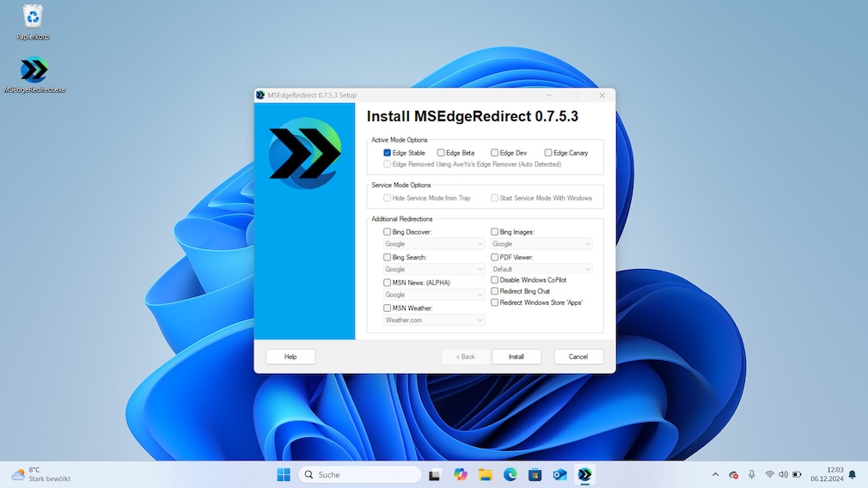Check the Disable Windows CoPilot option
868x488 pixels.
coord(495,280)
